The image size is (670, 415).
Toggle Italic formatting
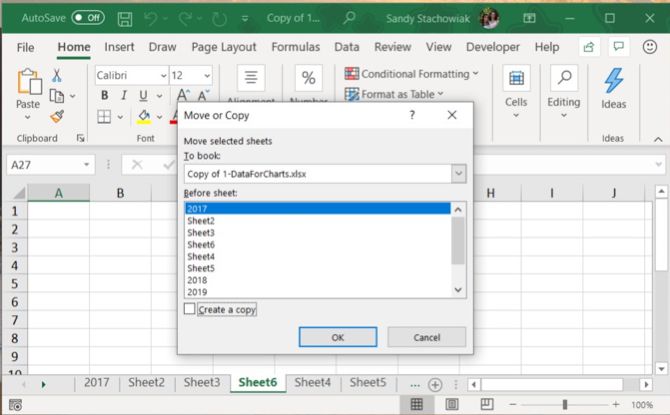point(124,95)
